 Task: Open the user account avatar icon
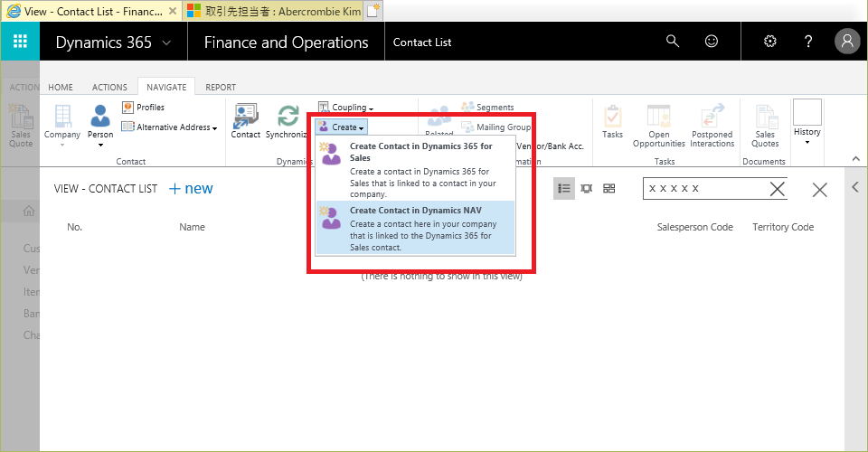[x=847, y=41]
